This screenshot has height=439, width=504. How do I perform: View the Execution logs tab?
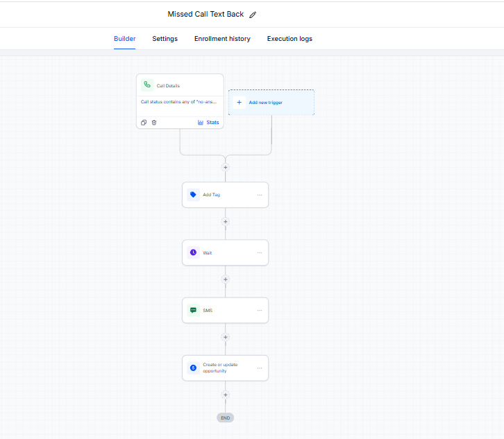(x=289, y=39)
